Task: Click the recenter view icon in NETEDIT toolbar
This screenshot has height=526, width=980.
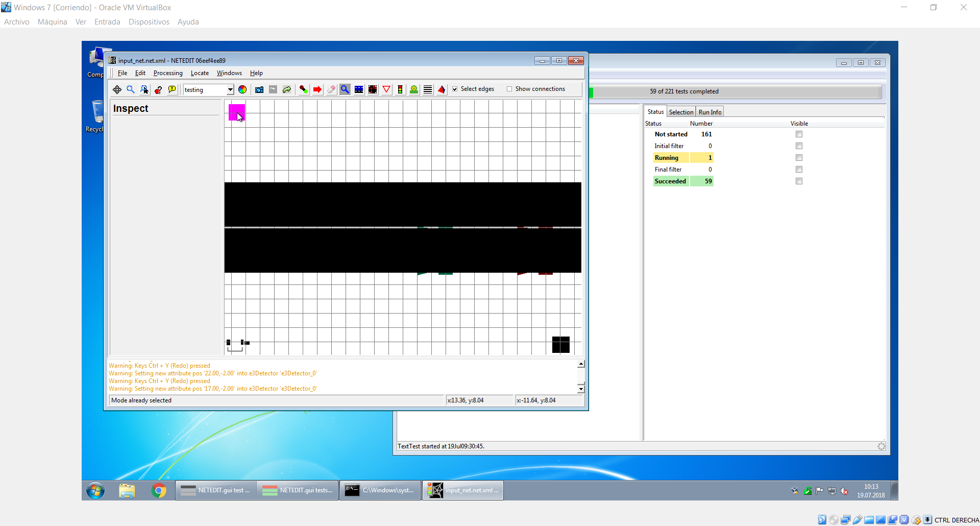Action: pyautogui.click(x=117, y=90)
